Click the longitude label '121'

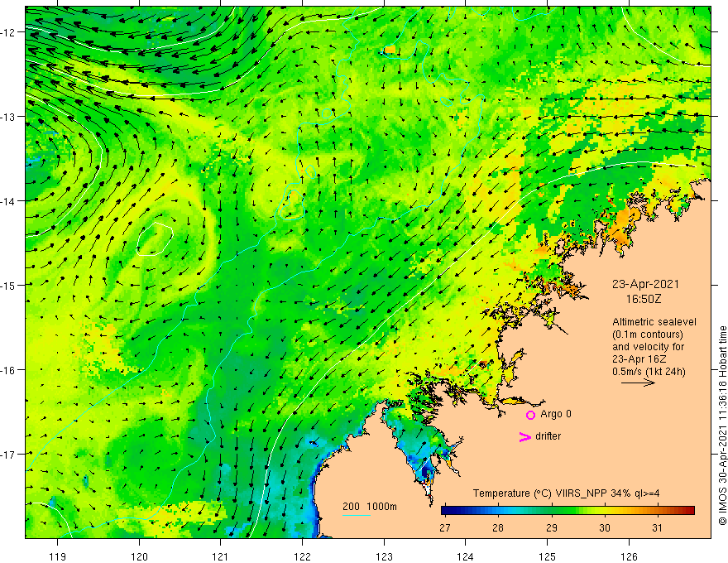221,556
